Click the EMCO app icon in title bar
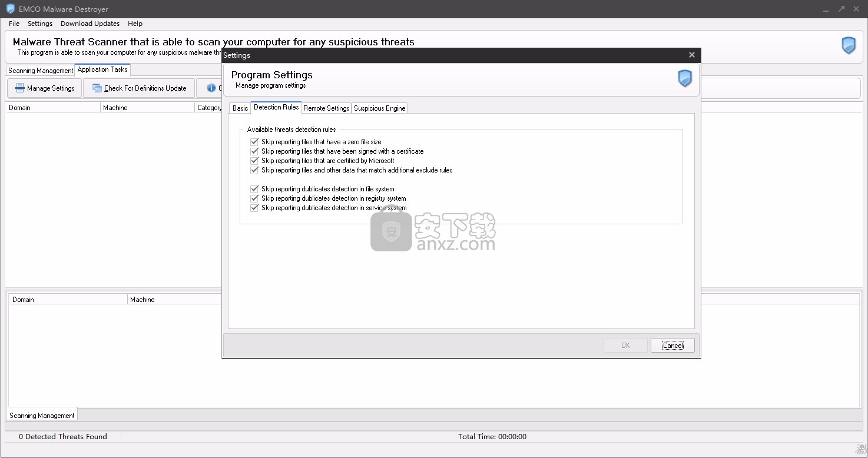 pos(10,9)
